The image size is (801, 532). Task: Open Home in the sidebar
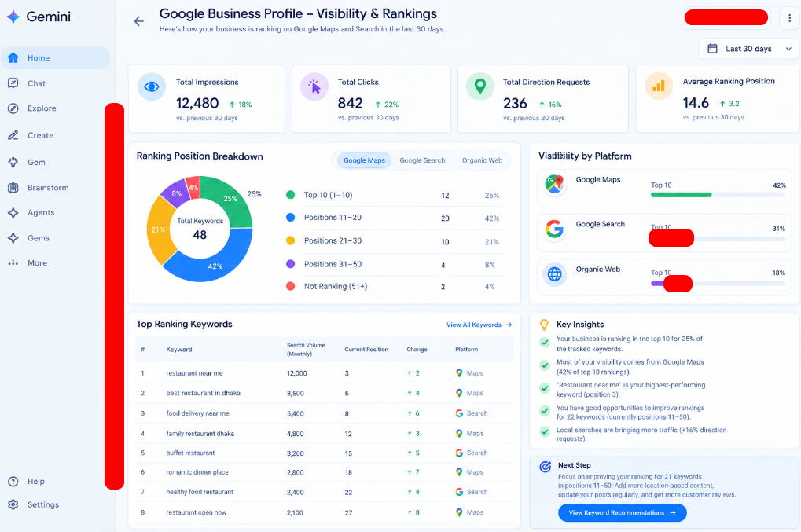pyautogui.click(x=55, y=57)
